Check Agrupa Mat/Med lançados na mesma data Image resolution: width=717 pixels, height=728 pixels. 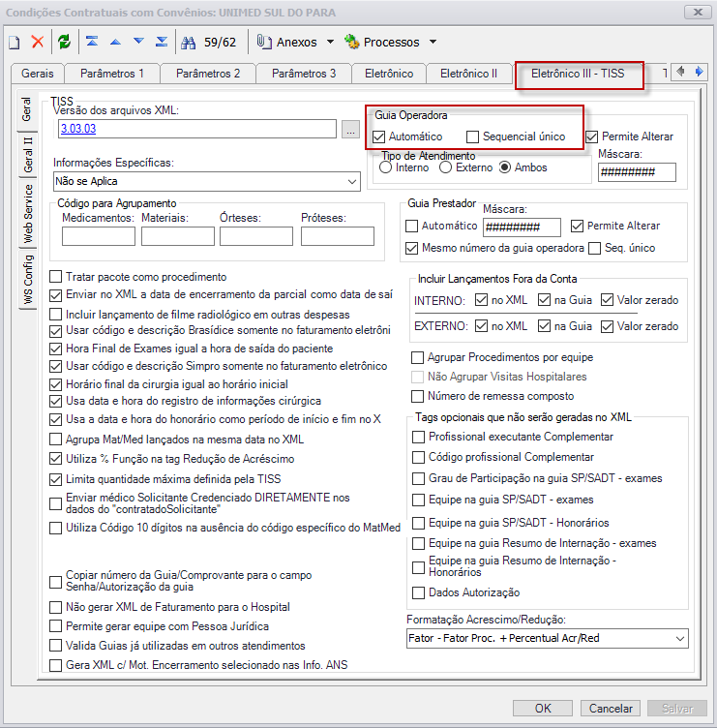[56, 440]
